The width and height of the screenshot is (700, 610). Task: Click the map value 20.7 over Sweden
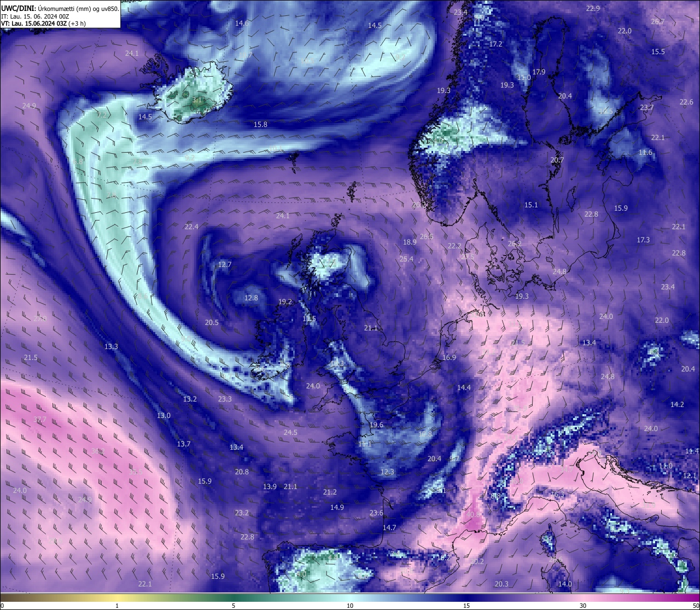[557, 160]
